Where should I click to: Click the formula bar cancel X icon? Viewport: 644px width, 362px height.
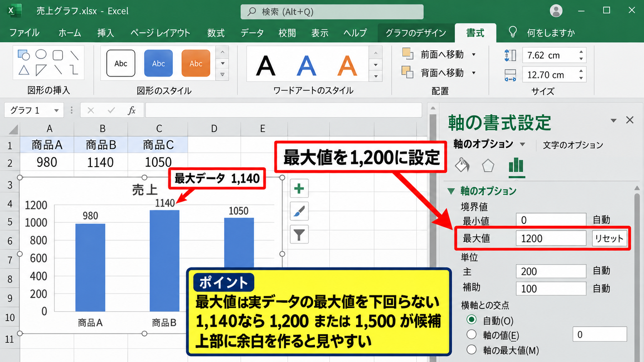(91, 110)
